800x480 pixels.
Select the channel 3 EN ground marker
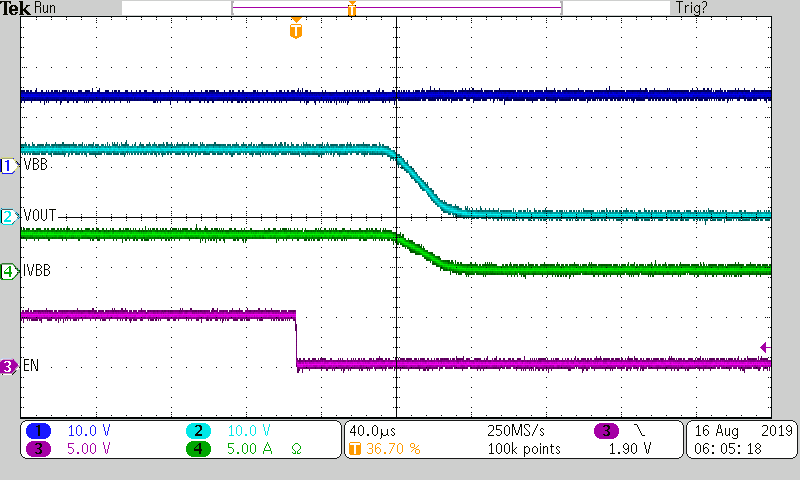pyautogui.click(x=9, y=366)
